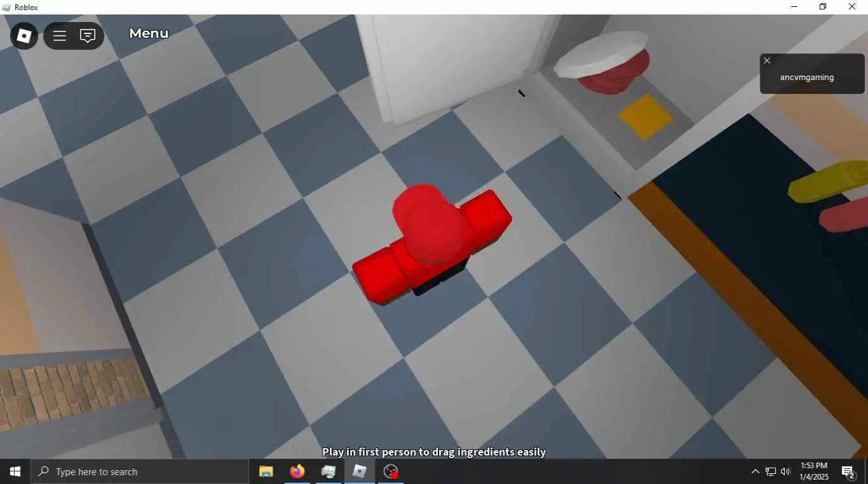Screen dimensions: 868x484
Task: Select the Roblox taskbar icon
Action: [x=360, y=471]
